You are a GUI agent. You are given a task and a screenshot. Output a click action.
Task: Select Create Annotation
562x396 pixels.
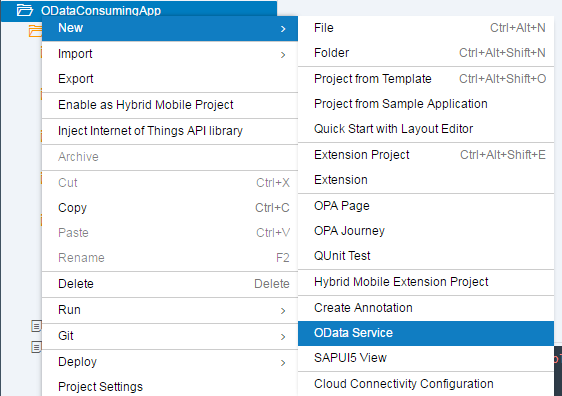pyautogui.click(x=426, y=308)
